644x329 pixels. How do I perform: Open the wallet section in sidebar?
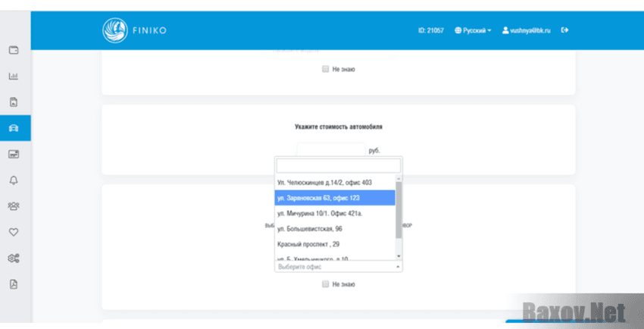[14, 50]
